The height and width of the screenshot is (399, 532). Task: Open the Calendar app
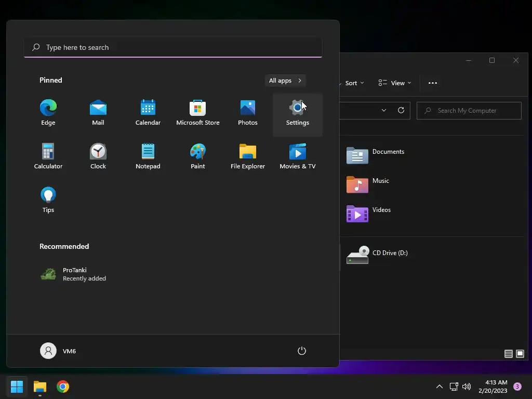[x=148, y=113]
